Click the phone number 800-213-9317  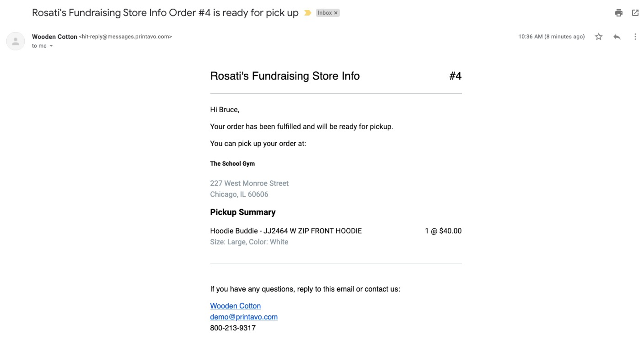pos(233,328)
